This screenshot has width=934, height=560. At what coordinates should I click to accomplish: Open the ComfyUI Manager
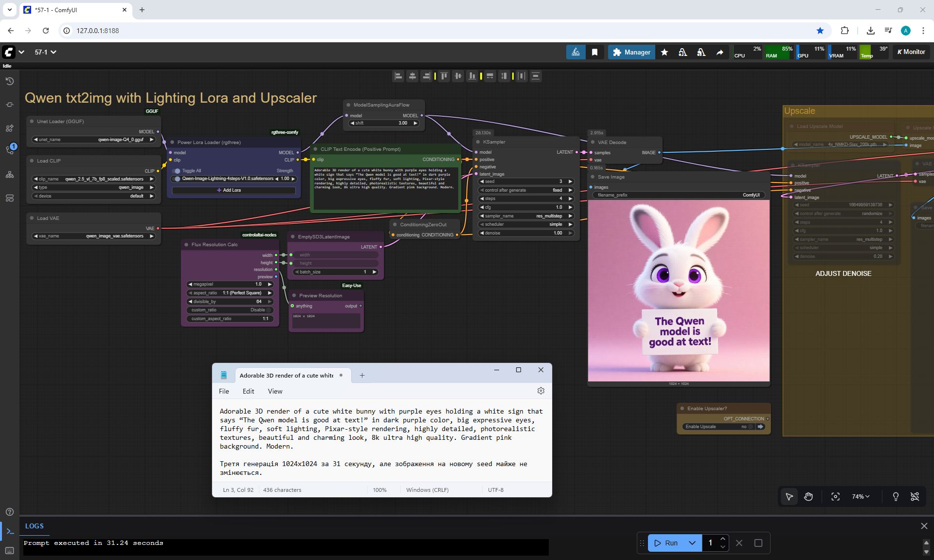tap(631, 52)
